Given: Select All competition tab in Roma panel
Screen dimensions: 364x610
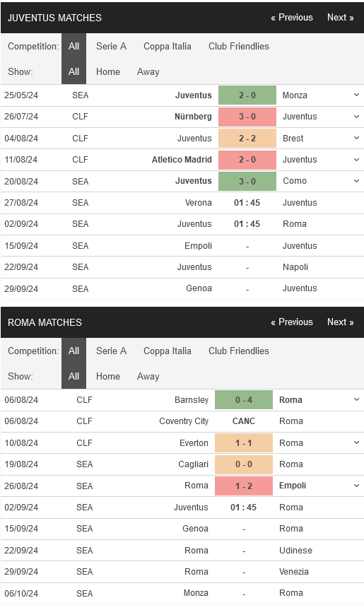Looking at the screenshot, I should coord(74,351).
